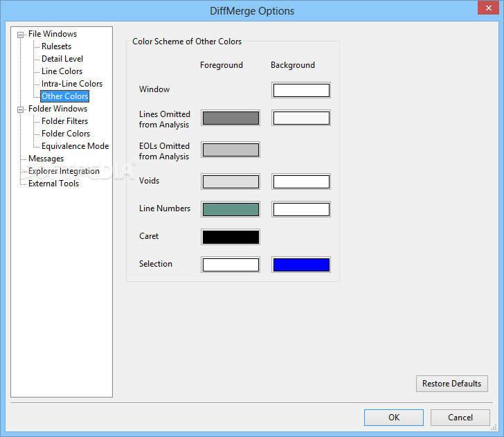Confirm options with the OK button

pos(394,418)
